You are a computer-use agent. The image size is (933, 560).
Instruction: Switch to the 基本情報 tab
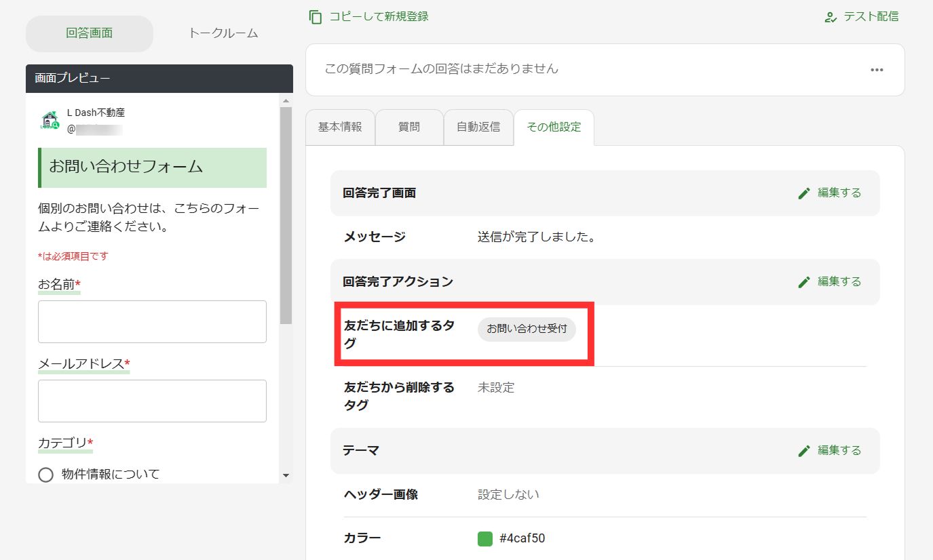[x=340, y=127]
